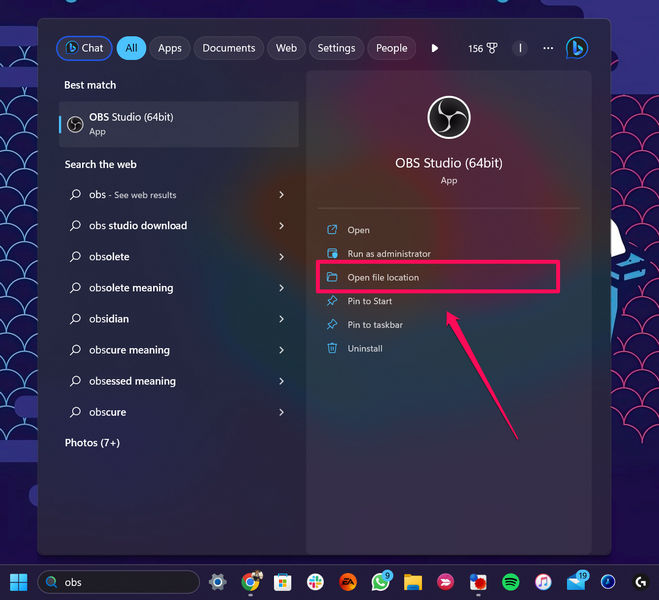Screen dimensions: 659x600
Task: Open Slack from the taskbar
Action: [x=315, y=582]
